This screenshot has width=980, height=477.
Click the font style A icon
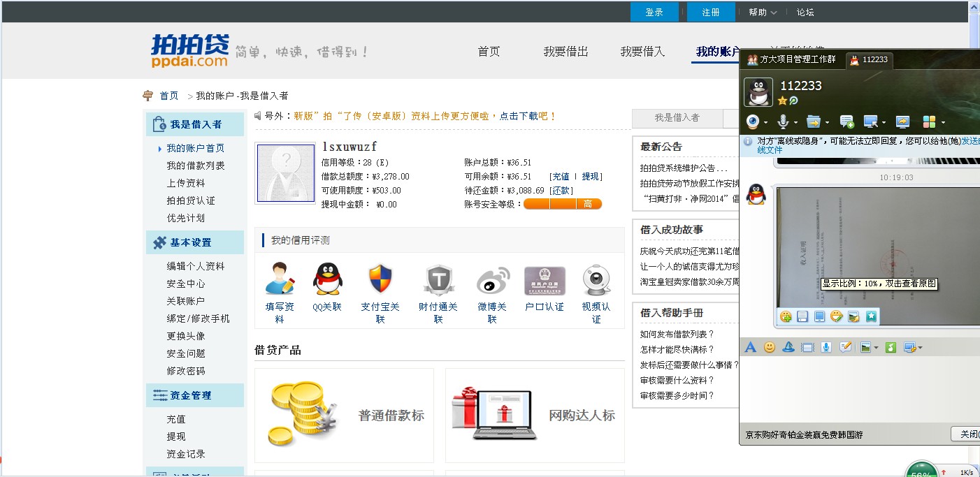[x=751, y=347]
